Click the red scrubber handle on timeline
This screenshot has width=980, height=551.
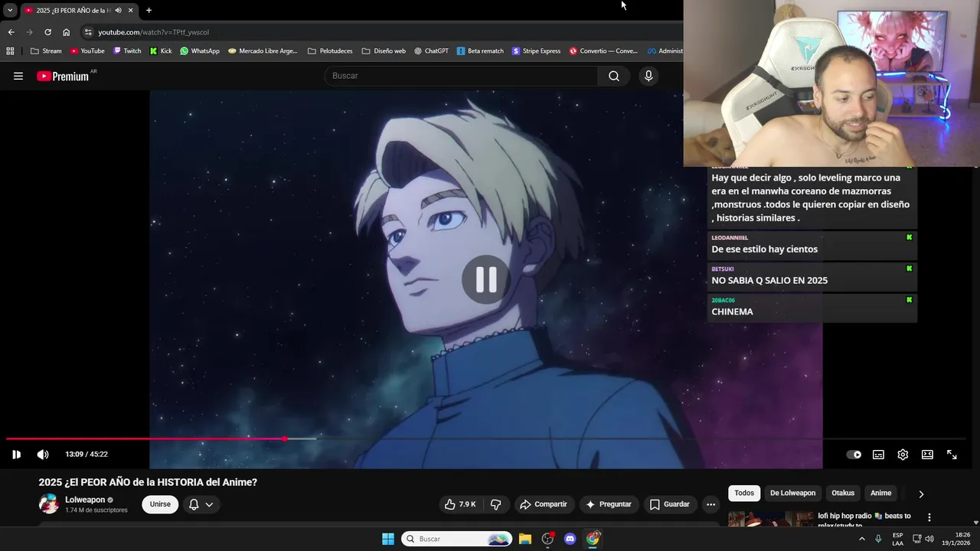click(285, 439)
